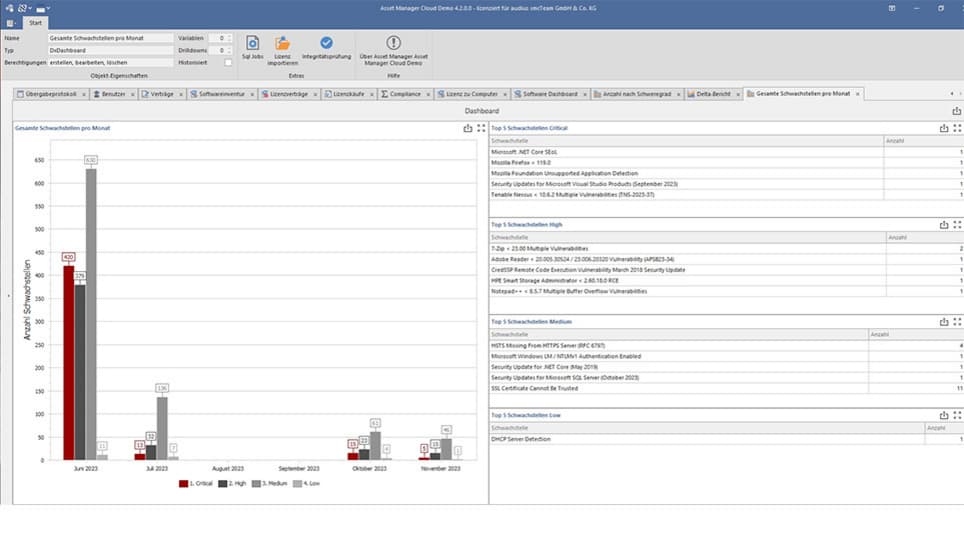This screenshot has height=542, width=964.
Task: Click the Typ field showing DxDashboard
Action: (111, 50)
